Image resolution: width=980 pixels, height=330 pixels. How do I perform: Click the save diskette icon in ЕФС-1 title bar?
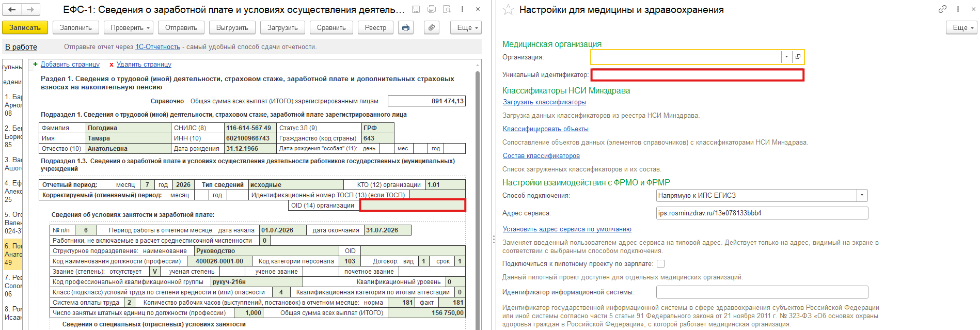point(416,9)
